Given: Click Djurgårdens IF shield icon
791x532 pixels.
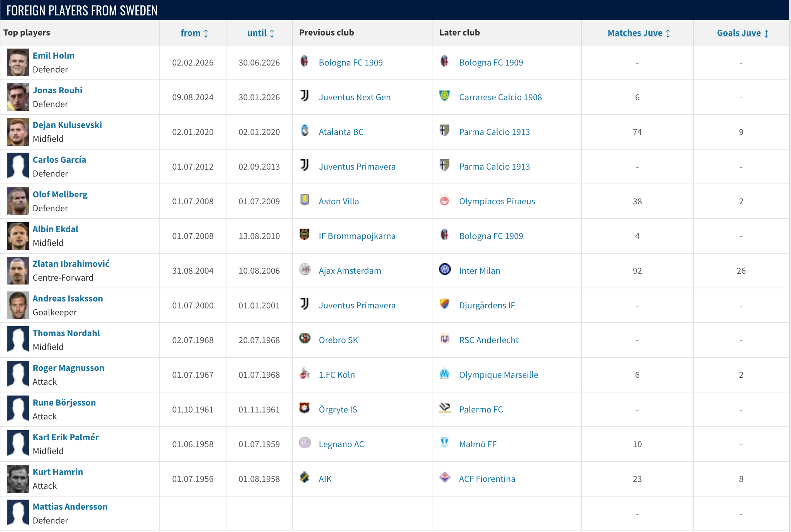Looking at the screenshot, I should pos(445,304).
